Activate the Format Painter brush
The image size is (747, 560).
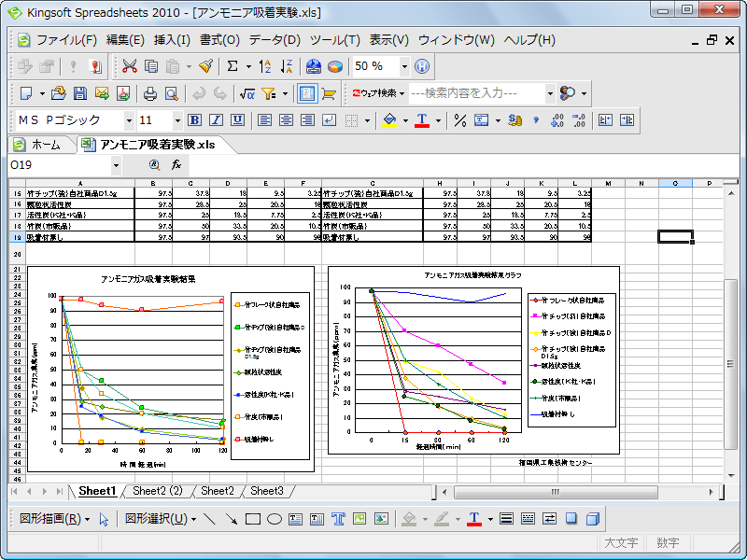pos(205,66)
